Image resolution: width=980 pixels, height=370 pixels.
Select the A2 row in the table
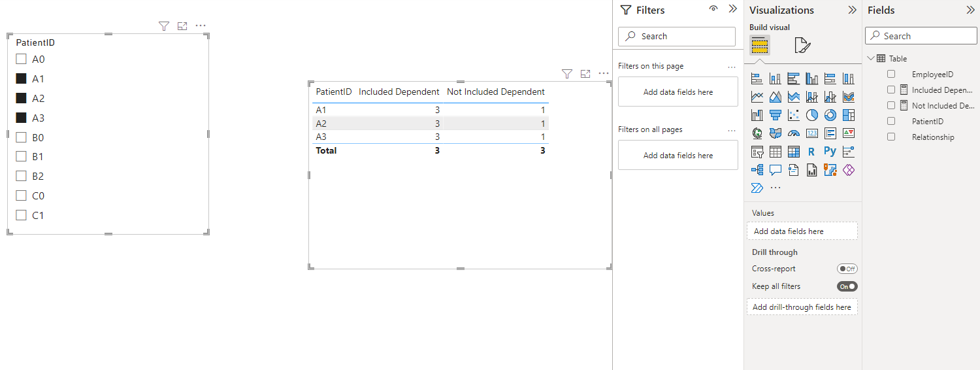pos(431,124)
